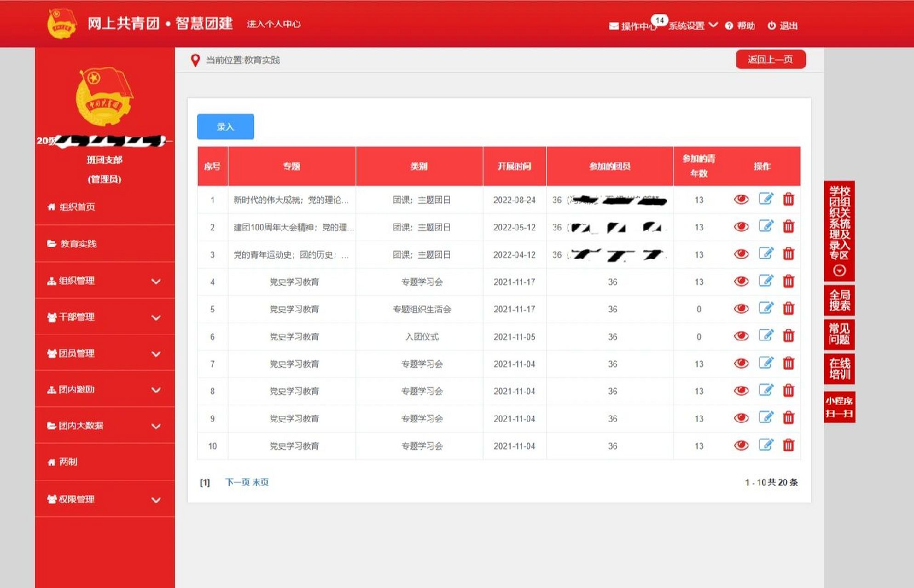Click the 退出 power icon to log out

click(x=771, y=26)
